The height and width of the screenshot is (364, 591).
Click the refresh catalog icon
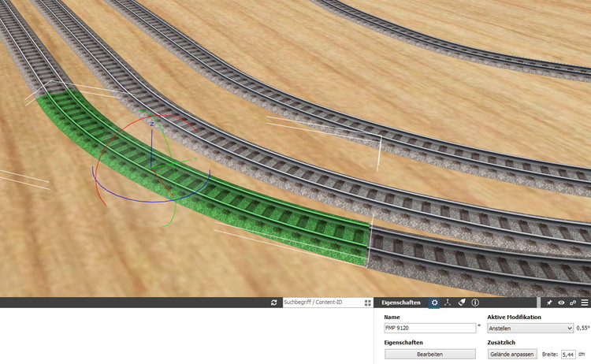[273, 303]
